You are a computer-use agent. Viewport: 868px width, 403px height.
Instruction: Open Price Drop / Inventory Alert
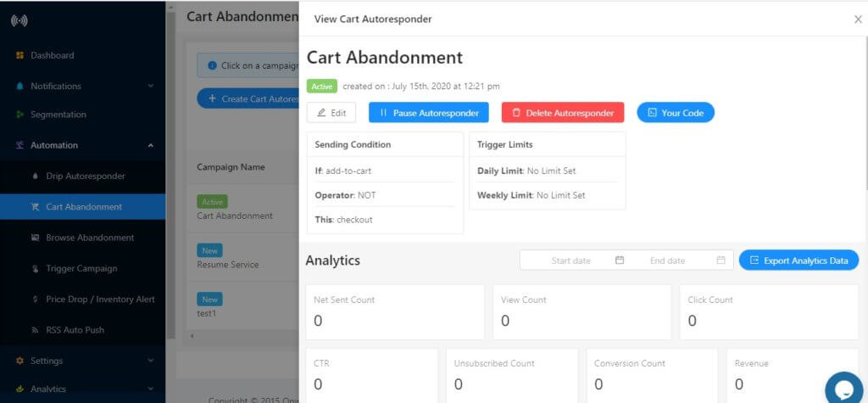tap(99, 299)
